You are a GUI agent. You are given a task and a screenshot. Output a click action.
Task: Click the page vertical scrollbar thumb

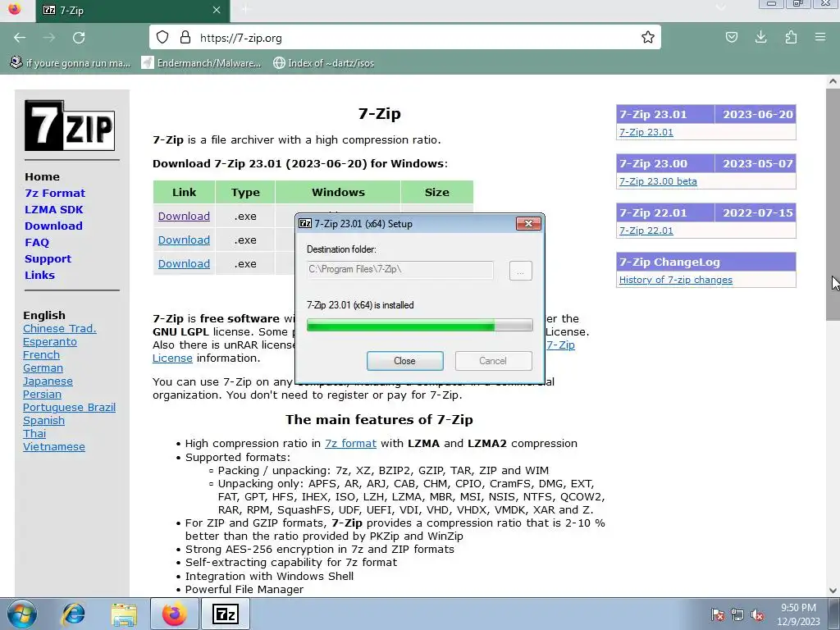point(833,204)
